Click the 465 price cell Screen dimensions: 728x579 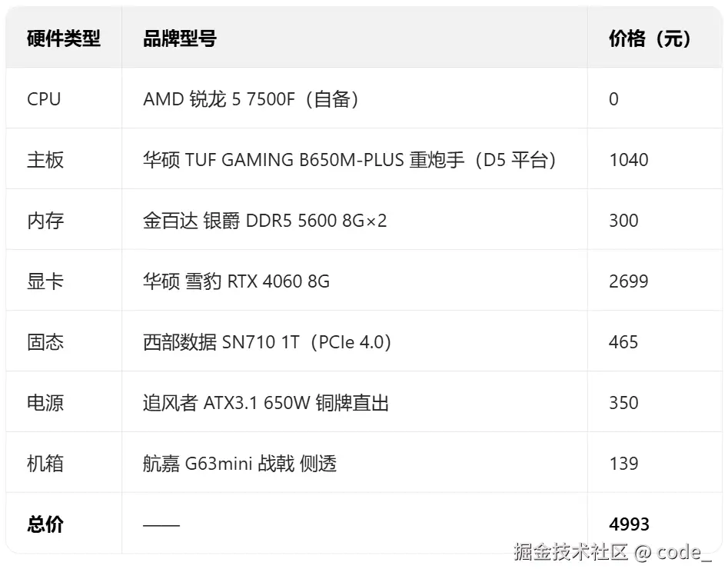click(x=623, y=342)
